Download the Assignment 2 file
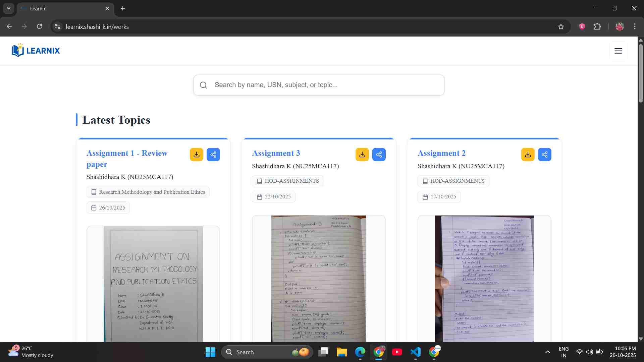Screen dimensions: 644x362 pos(528,155)
